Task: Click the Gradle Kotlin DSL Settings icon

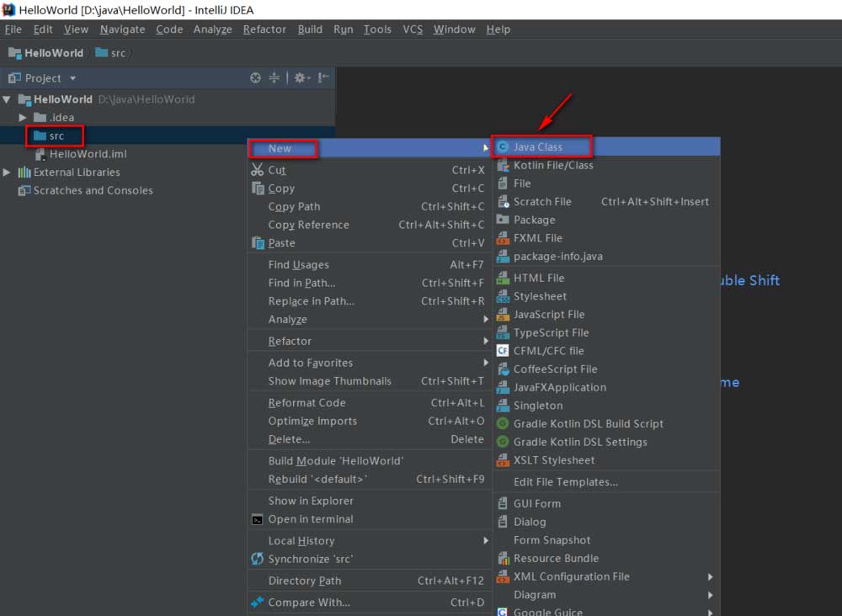Action: tap(503, 442)
